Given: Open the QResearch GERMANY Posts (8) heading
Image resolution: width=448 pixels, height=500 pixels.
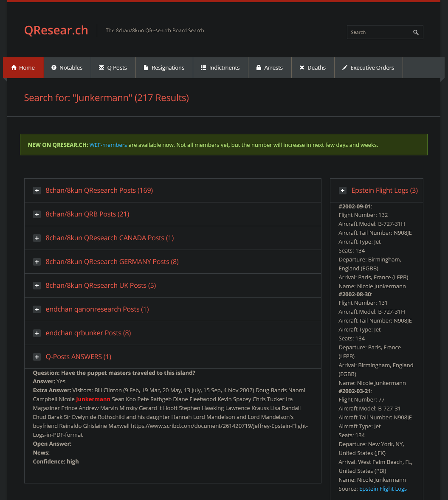Looking at the screenshot, I should point(112,261).
